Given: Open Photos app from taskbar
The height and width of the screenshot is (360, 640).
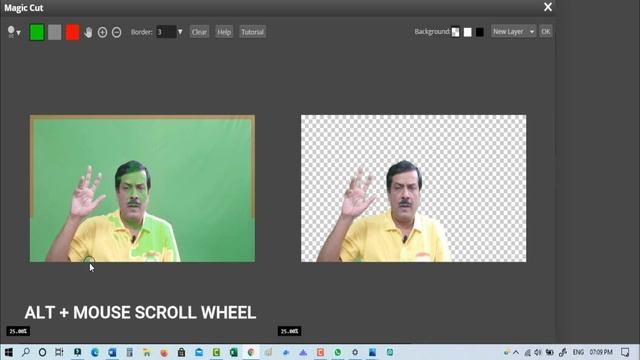Looking at the screenshot, I should coord(372,352).
